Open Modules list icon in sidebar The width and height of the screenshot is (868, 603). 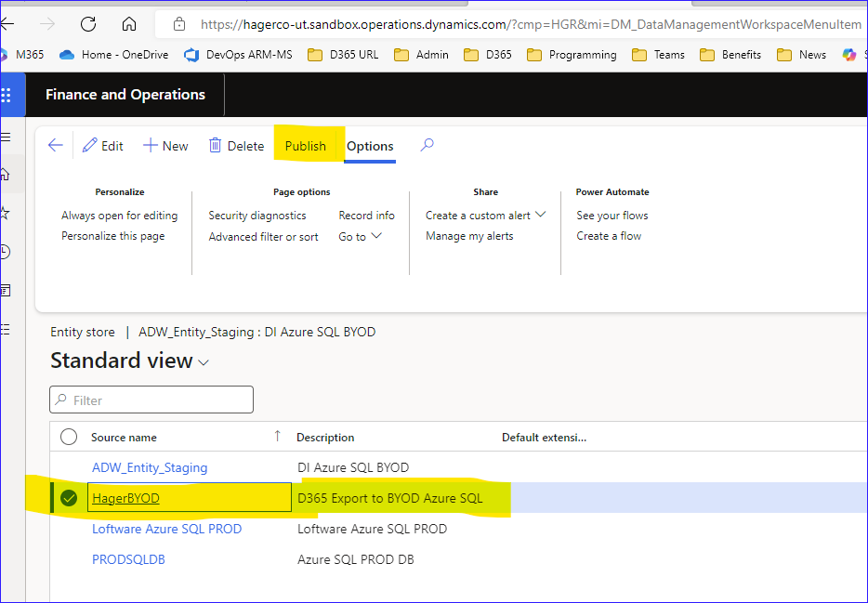click(6, 330)
